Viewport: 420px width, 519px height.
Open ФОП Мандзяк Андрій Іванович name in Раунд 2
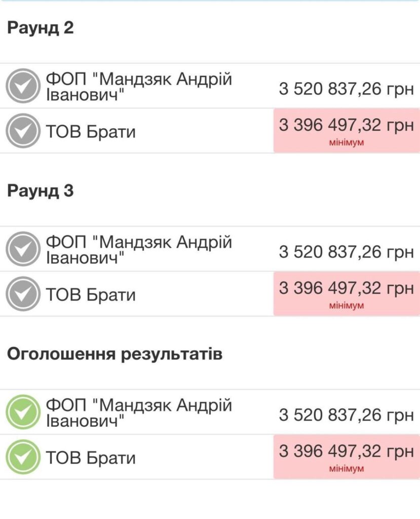[x=139, y=87]
